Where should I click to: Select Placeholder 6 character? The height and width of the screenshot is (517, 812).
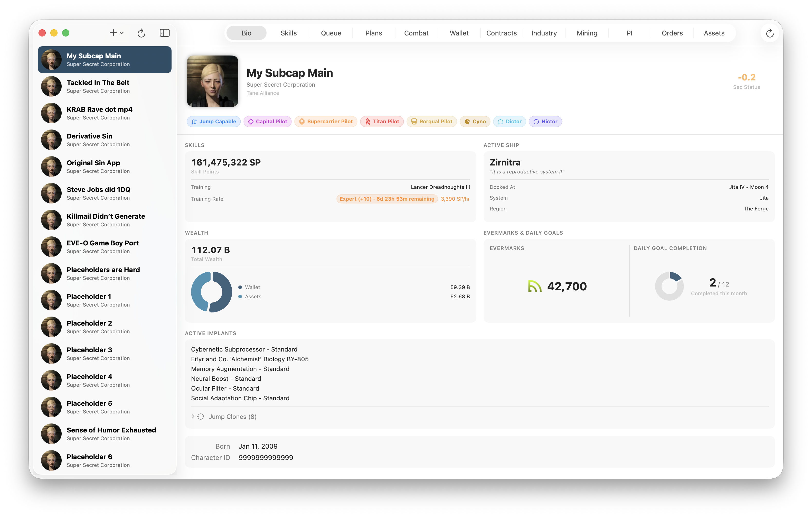point(105,460)
